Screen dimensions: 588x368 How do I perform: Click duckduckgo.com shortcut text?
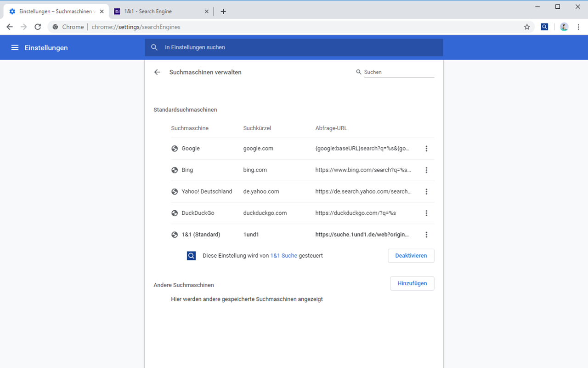point(265,213)
